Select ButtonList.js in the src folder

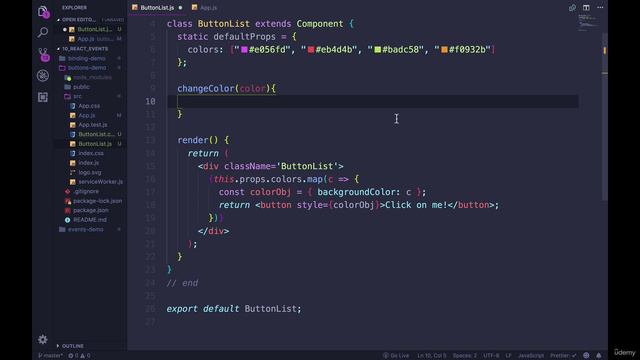[x=95, y=144]
